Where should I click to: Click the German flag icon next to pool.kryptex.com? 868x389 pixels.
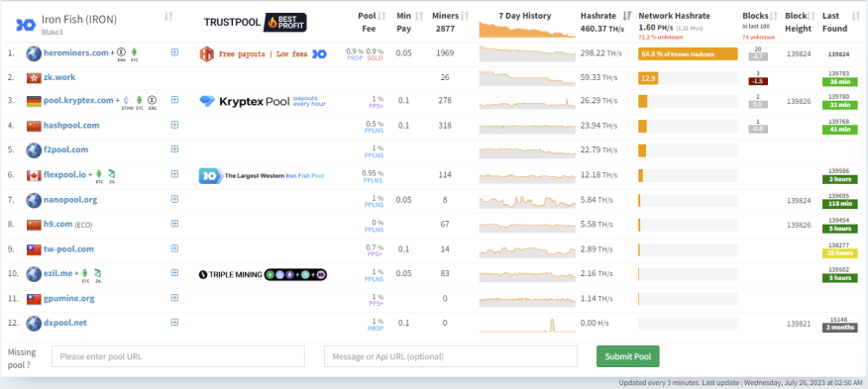tap(34, 101)
